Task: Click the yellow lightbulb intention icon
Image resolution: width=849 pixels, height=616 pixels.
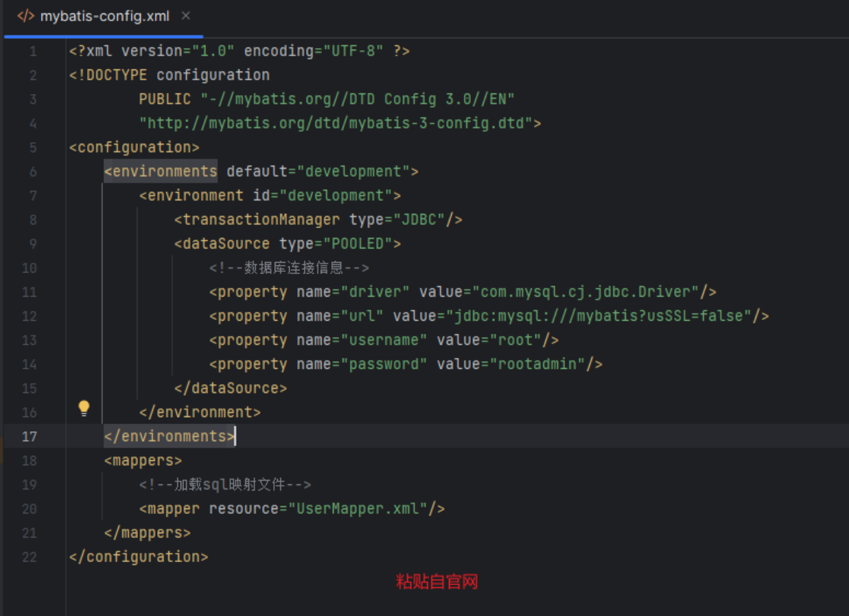Action: pyautogui.click(x=84, y=408)
